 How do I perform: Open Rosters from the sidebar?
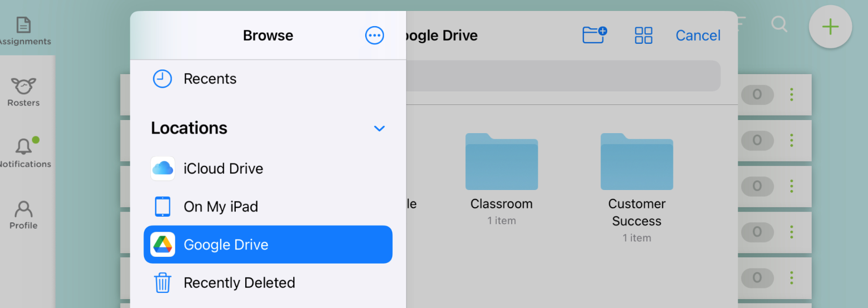click(x=23, y=91)
